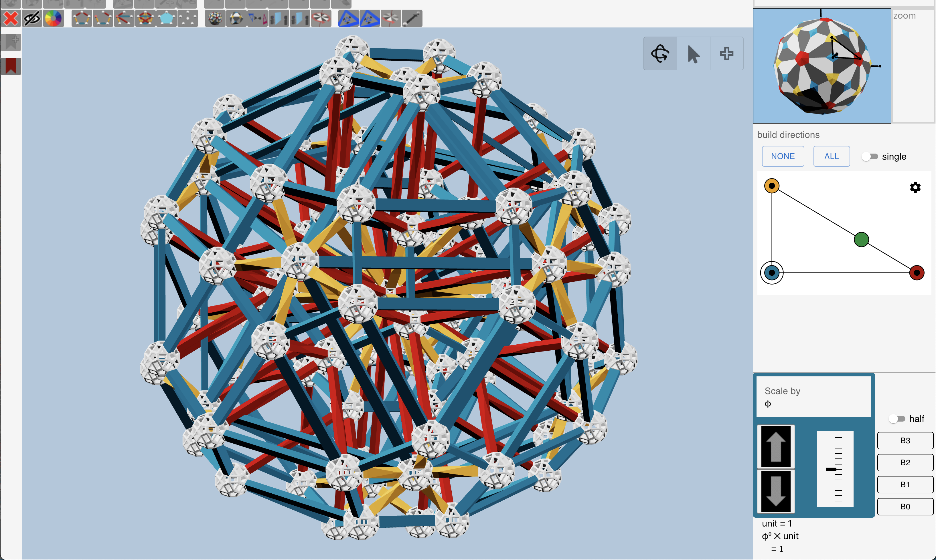Click the light blue pentagon panel tool
The width and height of the screenshot is (936, 560).
click(x=167, y=18)
